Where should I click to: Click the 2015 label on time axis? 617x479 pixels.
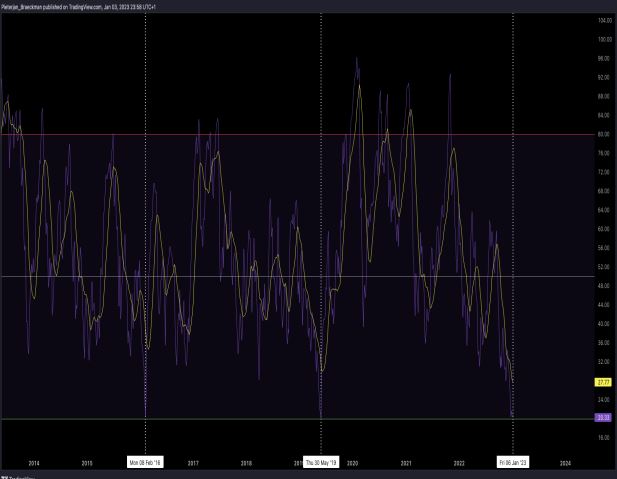87,463
